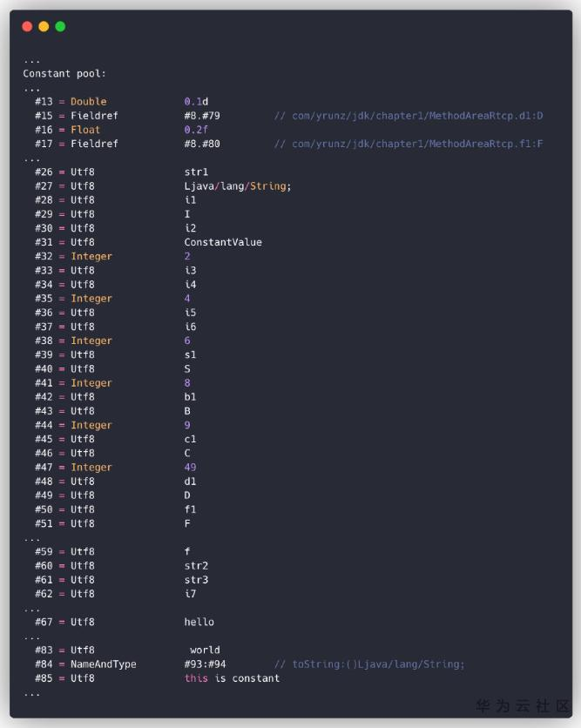This screenshot has height=728, width=581.
Task: Click the green maximize dot
Action: click(x=60, y=27)
